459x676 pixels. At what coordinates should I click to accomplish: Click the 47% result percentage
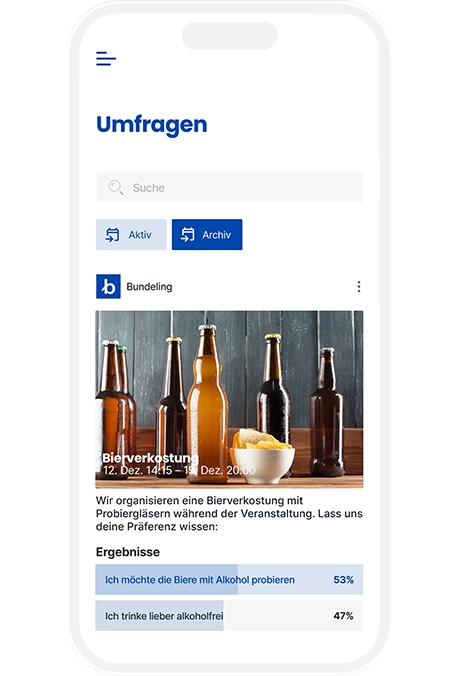click(x=343, y=616)
